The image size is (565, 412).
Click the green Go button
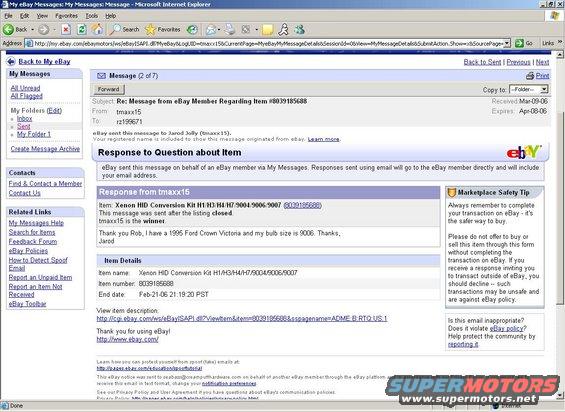pyautogui.click(x=524, y=43)
